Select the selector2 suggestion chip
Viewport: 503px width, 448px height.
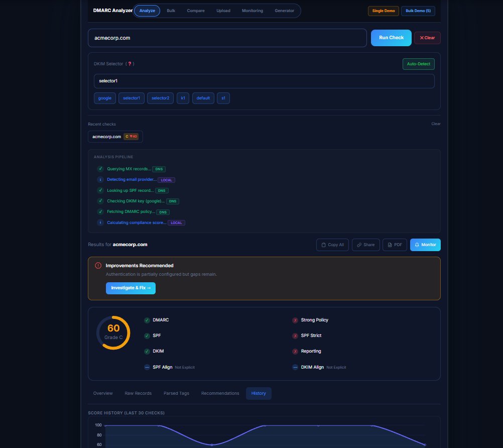tap(160, 98)
